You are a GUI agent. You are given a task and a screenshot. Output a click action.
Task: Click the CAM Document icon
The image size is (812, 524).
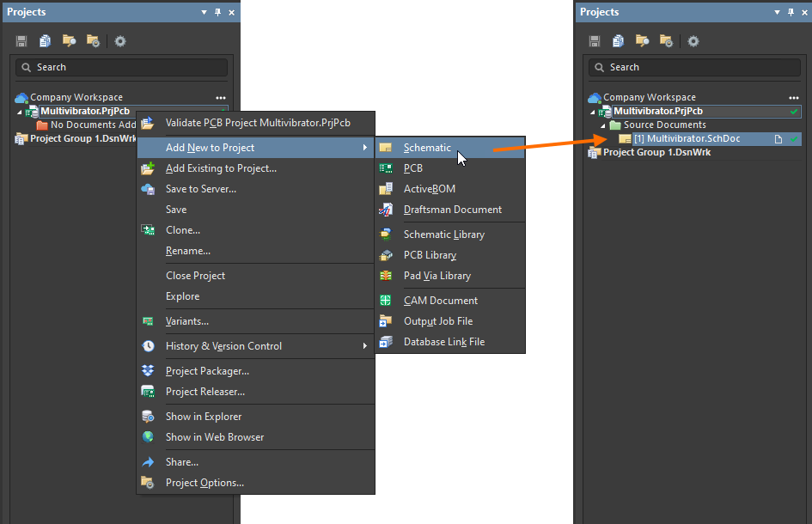tap(386, 301)
